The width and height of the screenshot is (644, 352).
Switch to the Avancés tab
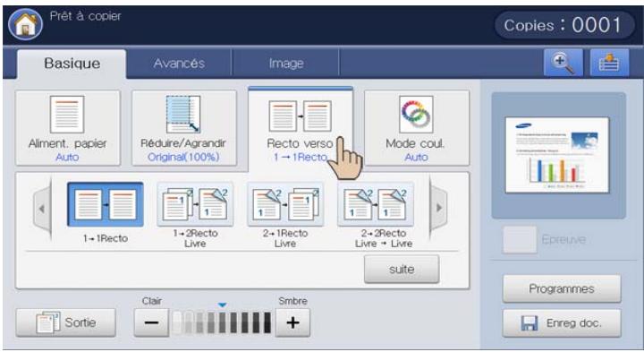(179, 64)
